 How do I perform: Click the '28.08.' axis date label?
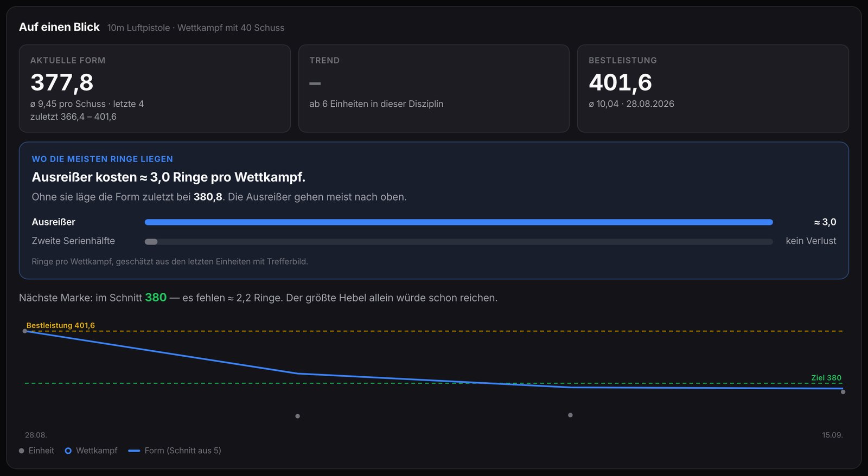(36, 435)
